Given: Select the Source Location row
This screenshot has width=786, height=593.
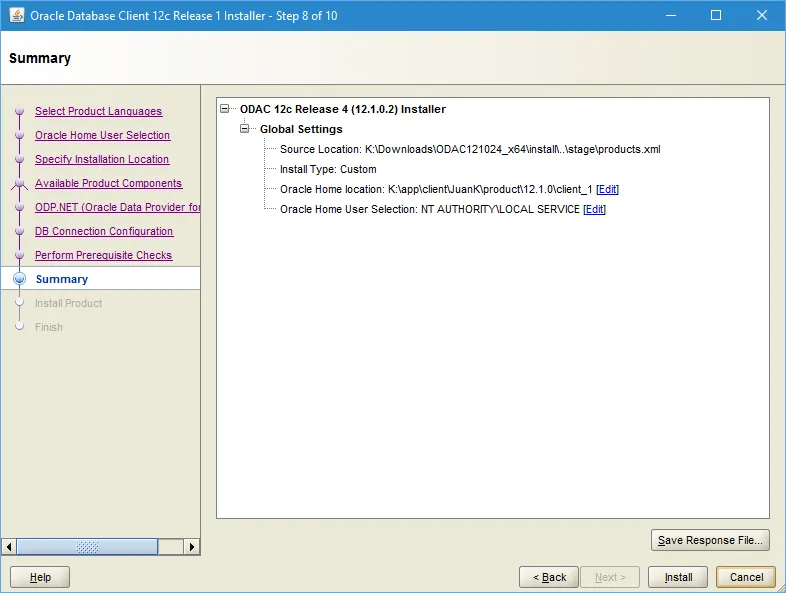Looking at the screenshot, I should [470, 149].
